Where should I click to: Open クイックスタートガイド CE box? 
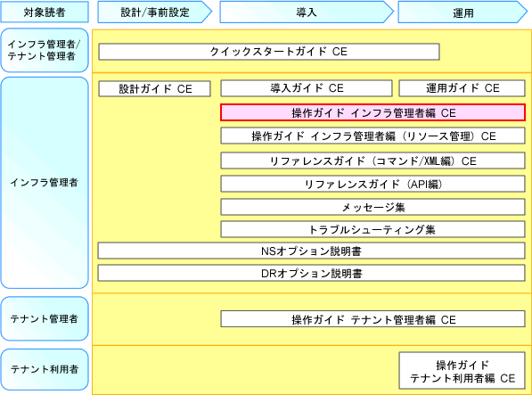pos(269,52)
